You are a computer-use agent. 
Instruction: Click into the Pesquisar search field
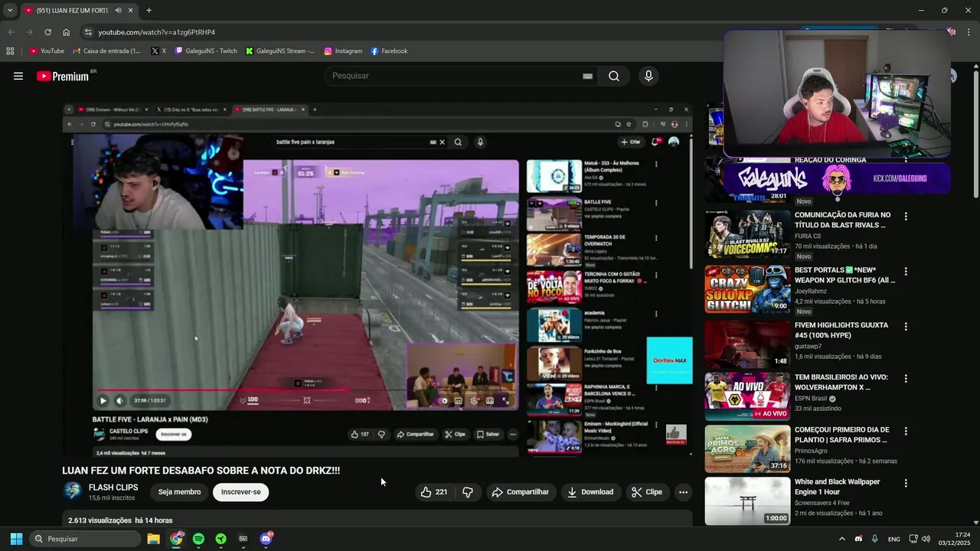pyautogui.click(x=456, y=76)
